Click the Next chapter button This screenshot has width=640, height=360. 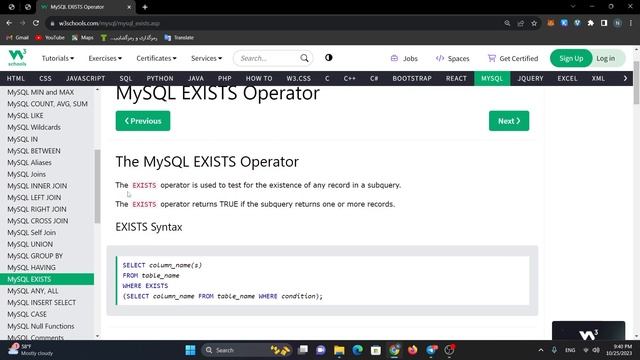coord(509,121)
